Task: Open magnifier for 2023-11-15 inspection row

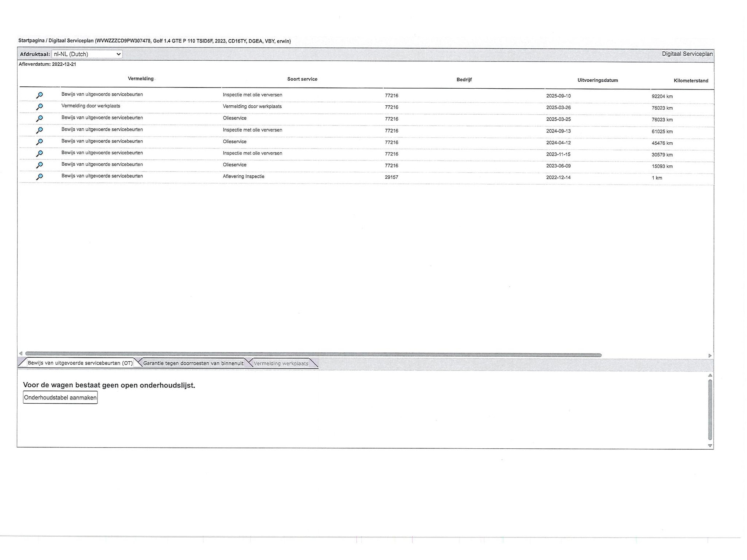Action: click(39, 154)
